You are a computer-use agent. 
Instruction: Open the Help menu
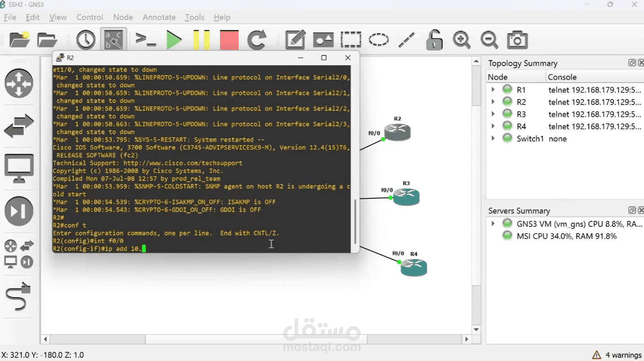[x=222, y=17]
